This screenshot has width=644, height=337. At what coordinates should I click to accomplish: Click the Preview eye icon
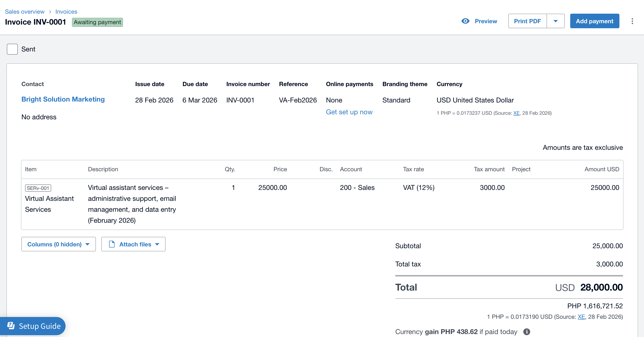tap(465, 21)
